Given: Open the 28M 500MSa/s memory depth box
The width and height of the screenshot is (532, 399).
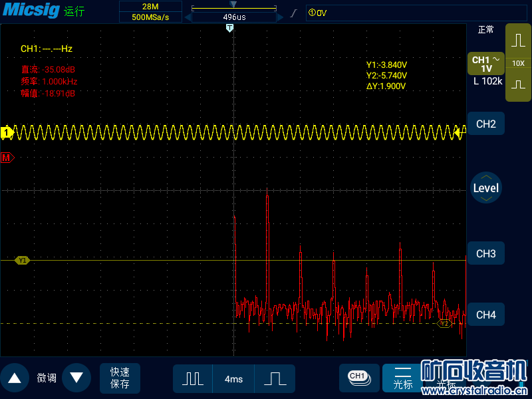Looking at the screenshot, I should click(150, 12).
